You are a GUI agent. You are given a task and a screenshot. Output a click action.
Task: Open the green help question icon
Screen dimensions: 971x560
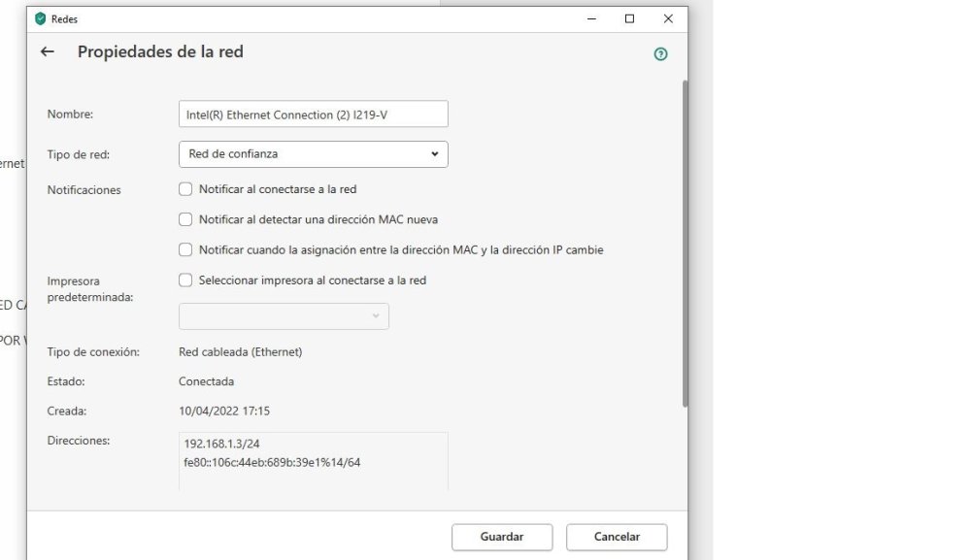pos(661,54)
